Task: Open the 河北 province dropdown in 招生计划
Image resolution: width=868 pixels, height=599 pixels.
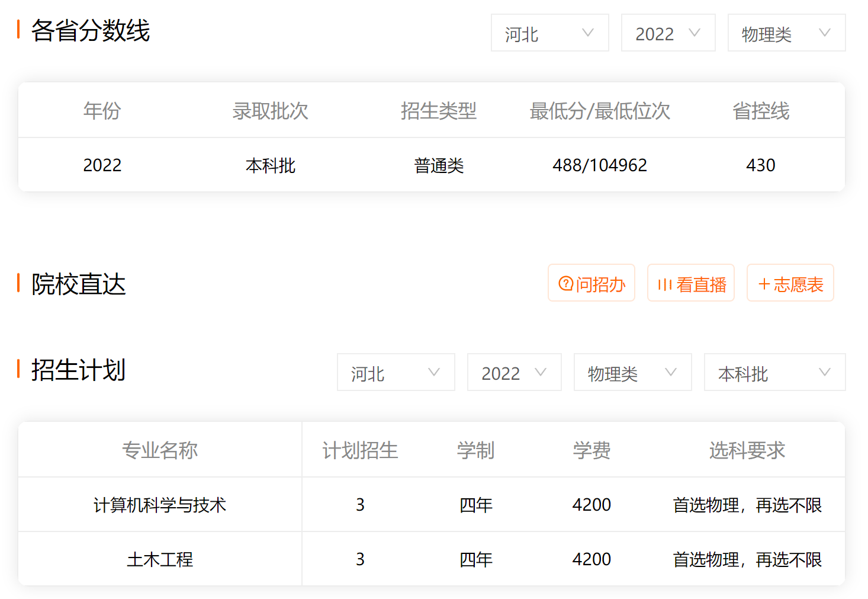Action: tap(396, 373)
